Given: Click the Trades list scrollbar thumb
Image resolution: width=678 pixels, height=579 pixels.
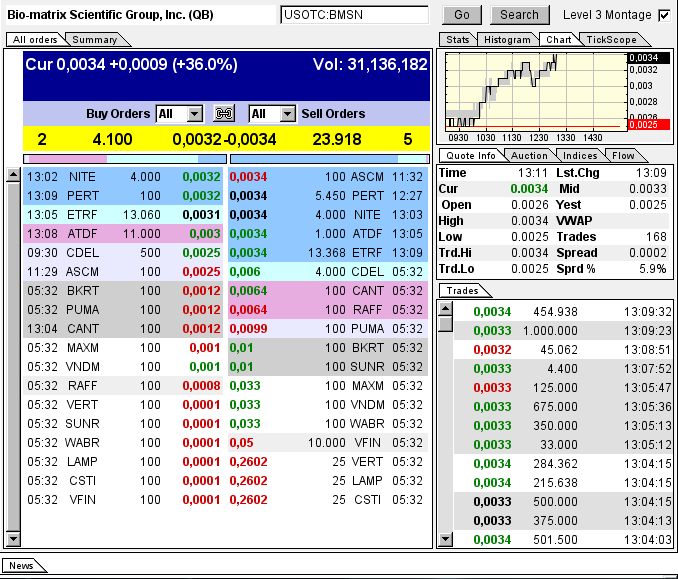Looking at the screenshot, I should pos(445,324).
